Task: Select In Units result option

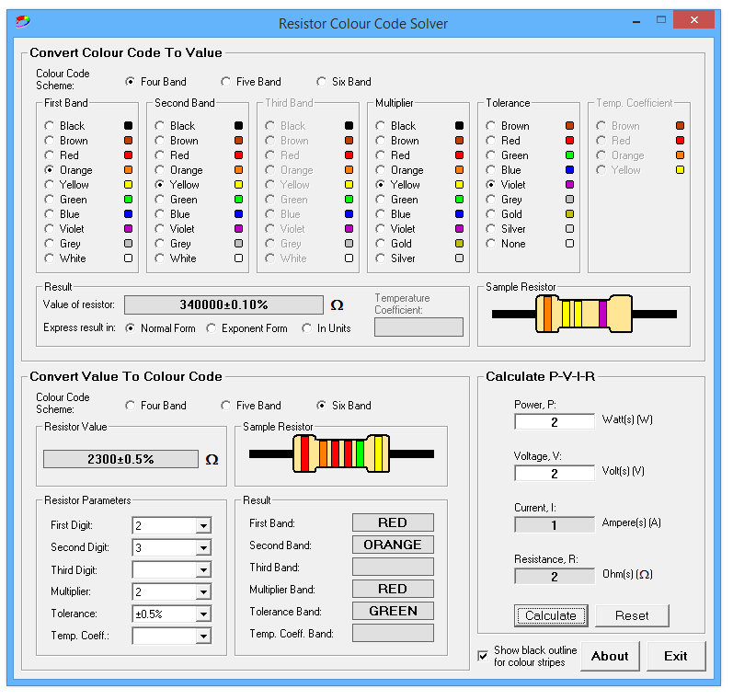Action: [326, 328]
